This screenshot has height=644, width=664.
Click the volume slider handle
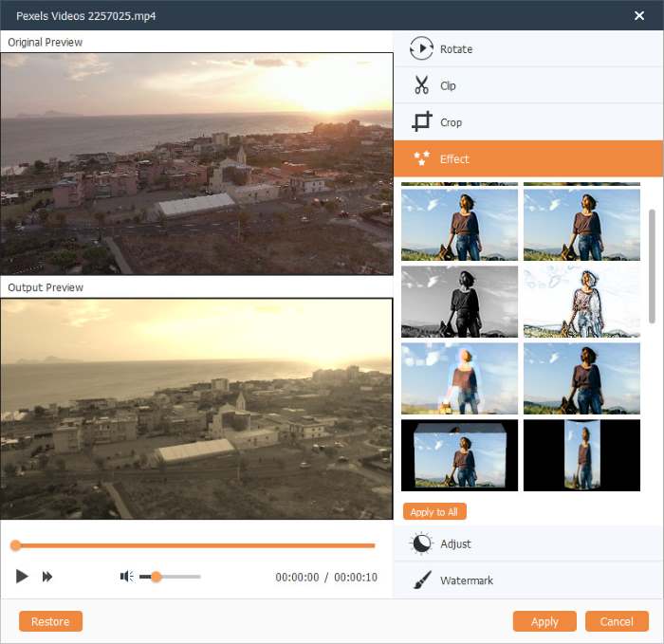156,577
